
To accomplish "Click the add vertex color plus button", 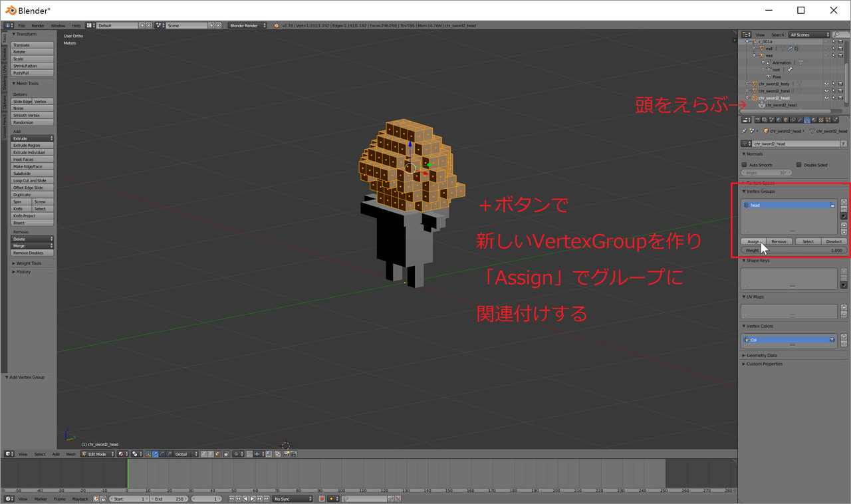I will pos(844,337).
